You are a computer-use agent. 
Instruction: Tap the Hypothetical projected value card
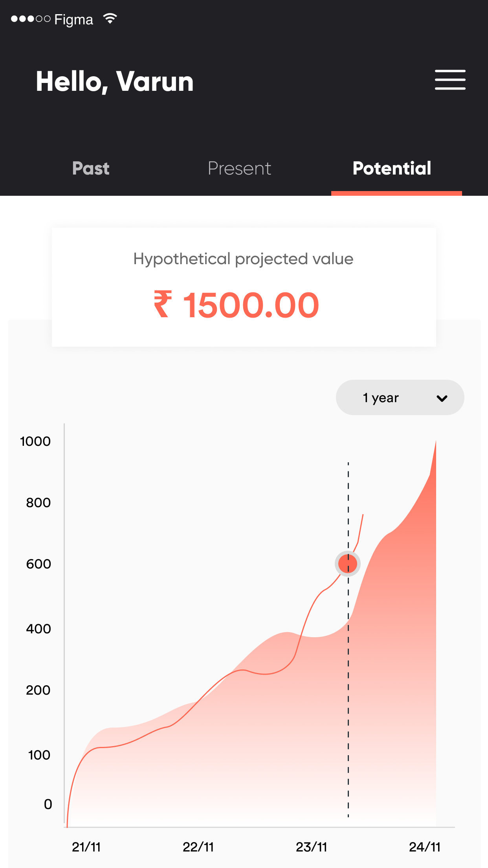244,287
